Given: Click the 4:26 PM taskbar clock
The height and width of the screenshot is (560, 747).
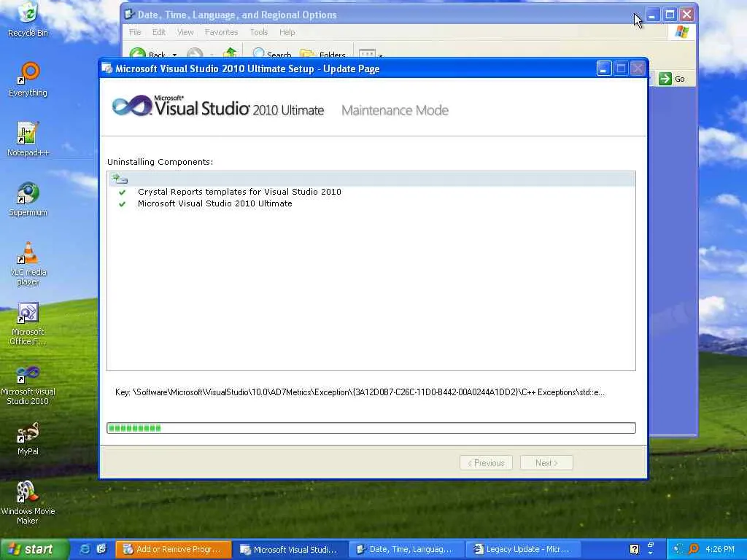Looking at the screenshot, I should point(720,549).
